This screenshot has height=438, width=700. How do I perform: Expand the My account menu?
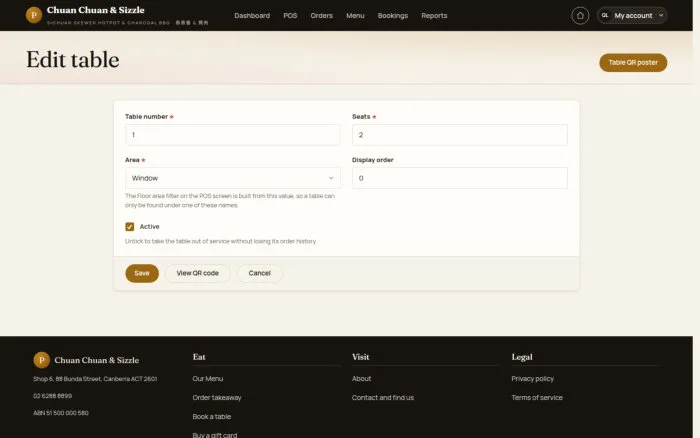click(x=632, y=16)
